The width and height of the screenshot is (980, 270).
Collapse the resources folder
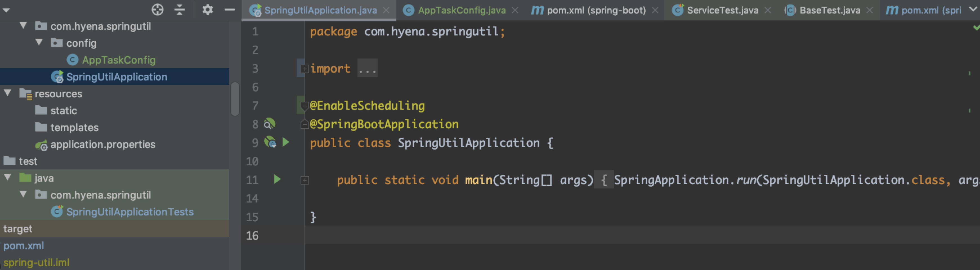(7, 93)
